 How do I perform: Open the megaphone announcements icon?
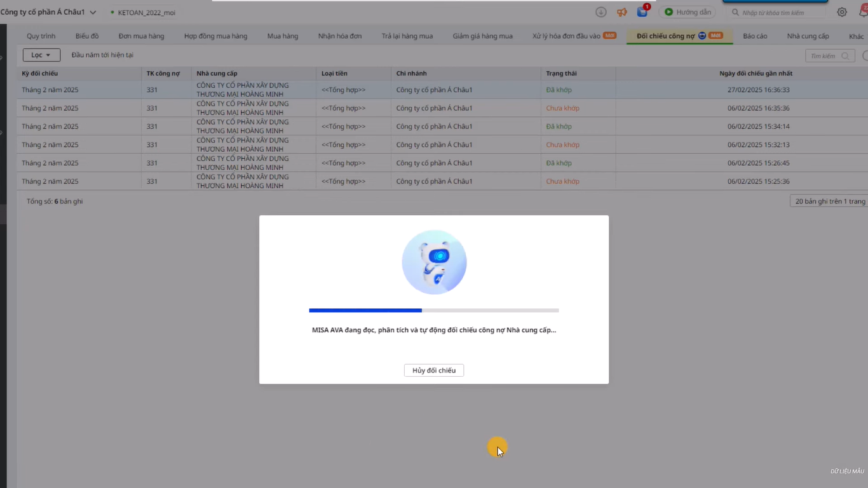[622, 12]
